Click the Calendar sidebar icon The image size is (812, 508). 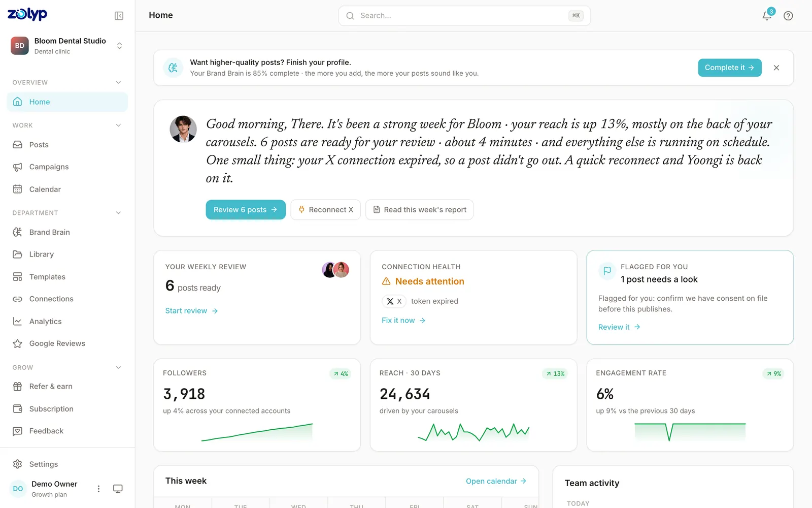(17, 189)
